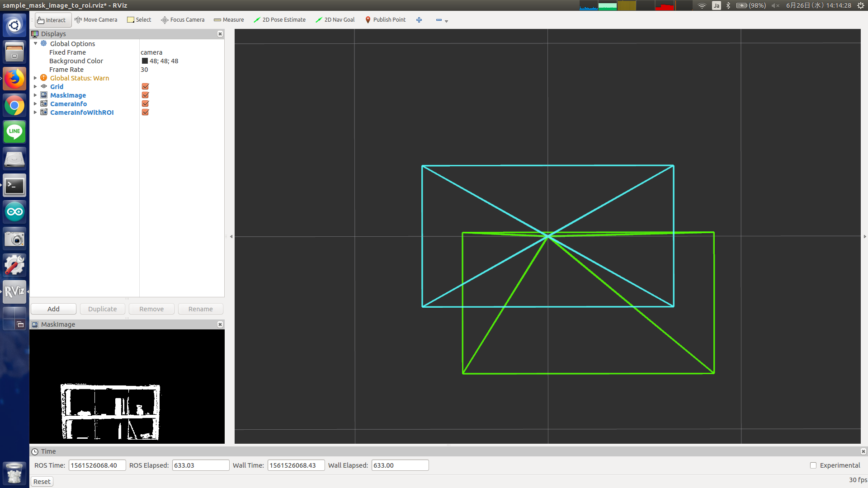This screenshot has width=868, height=488.
Task: Select the Global Options tree item
Action: coord(72,44)
